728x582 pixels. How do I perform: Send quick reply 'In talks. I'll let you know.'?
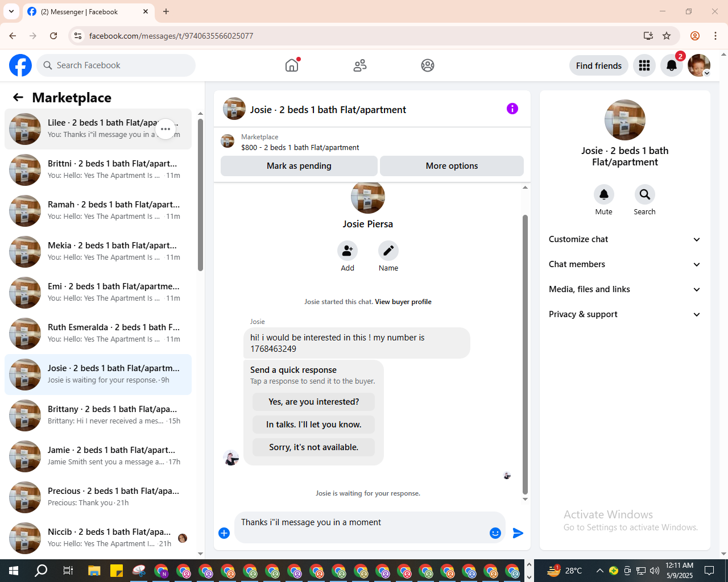pos(313,425)
